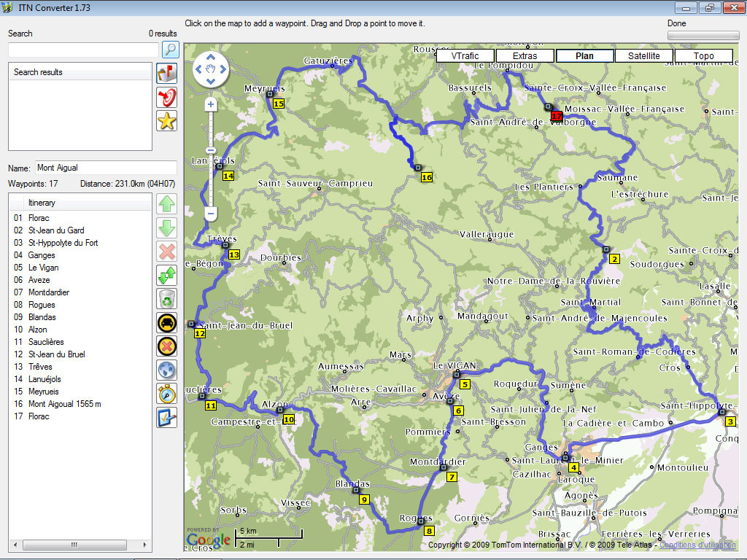Select itinerary row 17 Florac
Viewport: 747px width, 560px height.
tap(80, 416)
